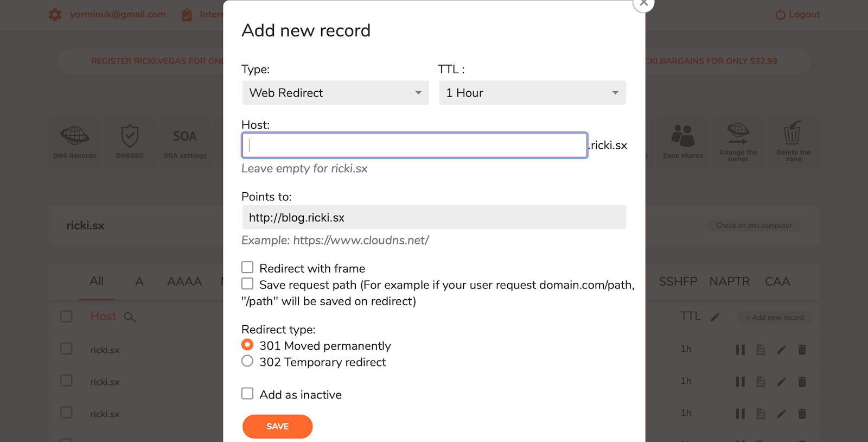Image resolution: width=868 pixels, height=442 pixels.
Task: Switch to the NAPTR records tab
Action: [x=730, y=281]
